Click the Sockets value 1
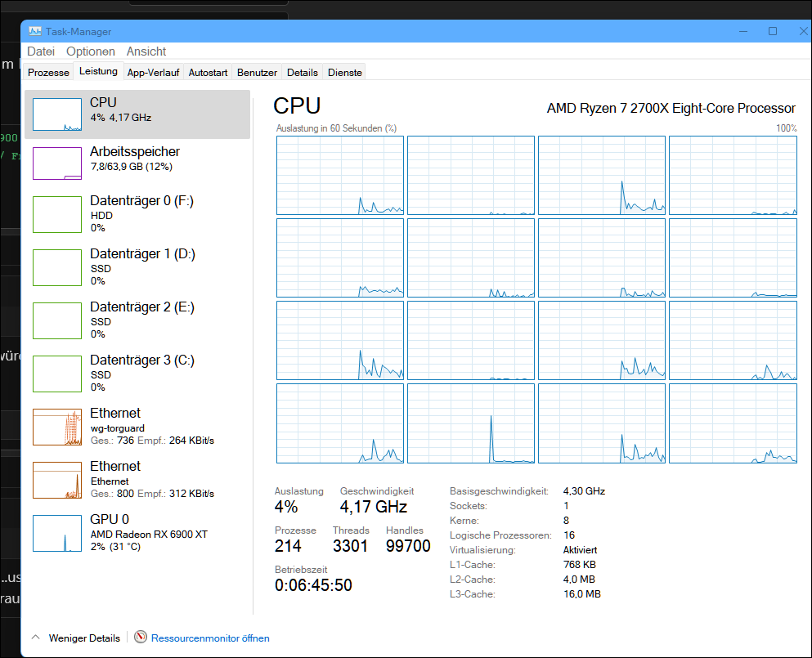Screen dimensions: 812x658 566,506
